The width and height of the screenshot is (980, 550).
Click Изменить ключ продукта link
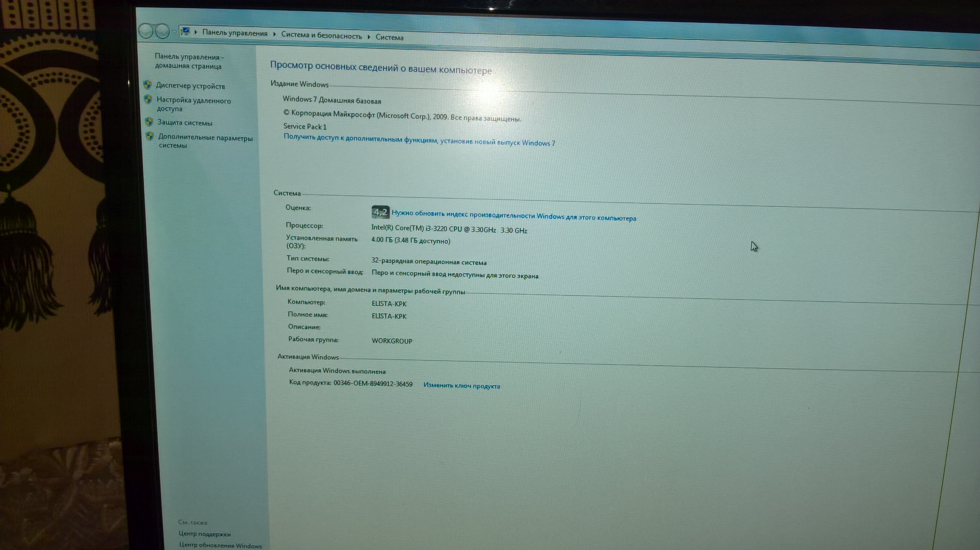462,385
